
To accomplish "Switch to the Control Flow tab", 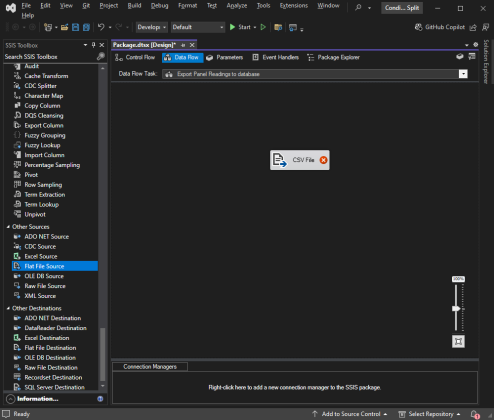I will (135, 57).
